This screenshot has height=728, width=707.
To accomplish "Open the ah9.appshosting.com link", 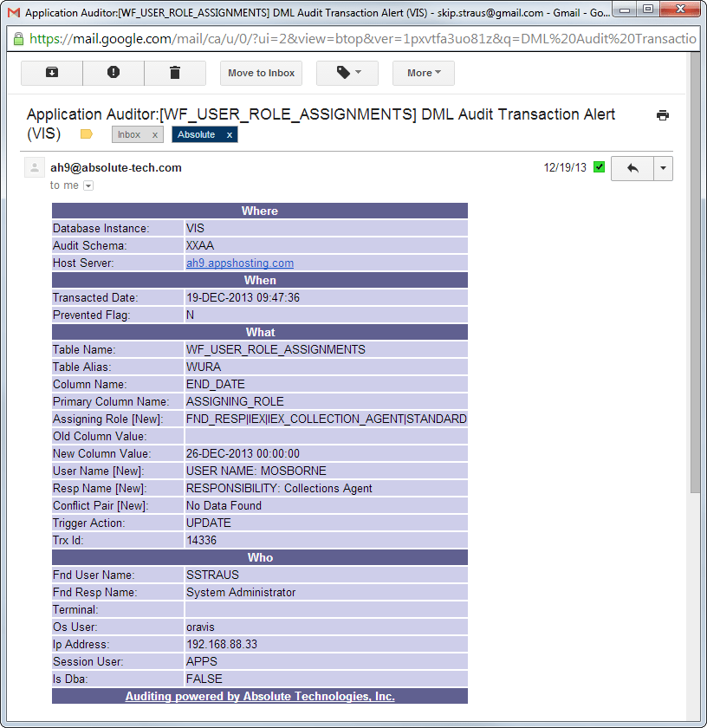I will (239, 263).
